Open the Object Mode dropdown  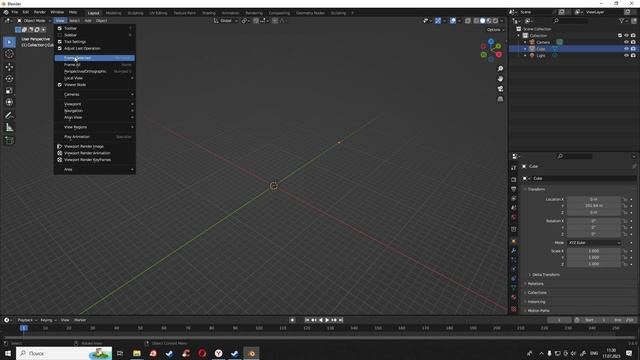pyautogui.click(x=33, y=20)
